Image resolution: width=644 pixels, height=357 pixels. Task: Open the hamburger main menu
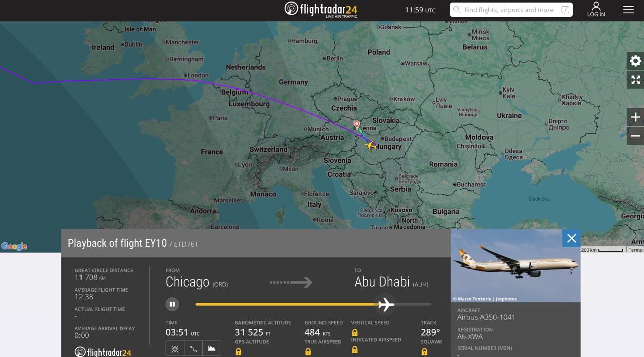[x=628, y=10]
